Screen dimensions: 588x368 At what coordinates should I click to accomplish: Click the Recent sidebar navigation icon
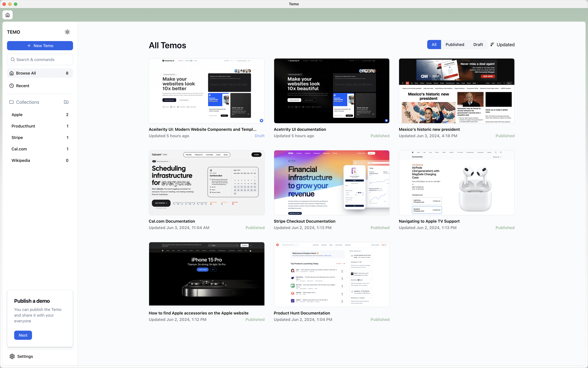[x=11, y=86]
